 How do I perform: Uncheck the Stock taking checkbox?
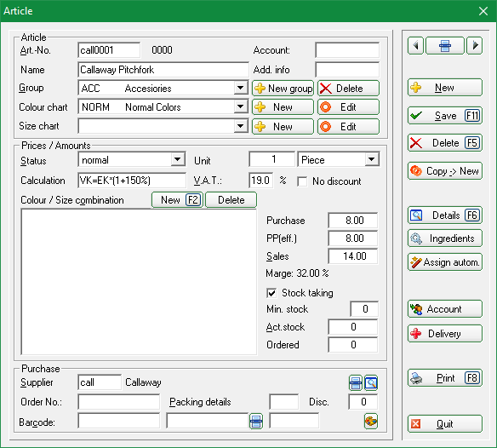click(271, 293)
